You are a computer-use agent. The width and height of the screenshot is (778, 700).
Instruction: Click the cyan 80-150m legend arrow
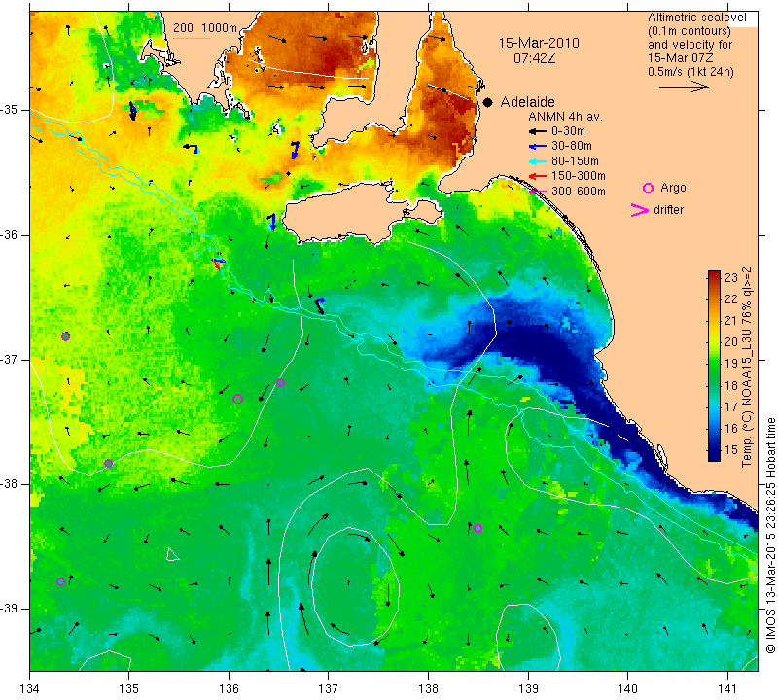pos(538,161)
